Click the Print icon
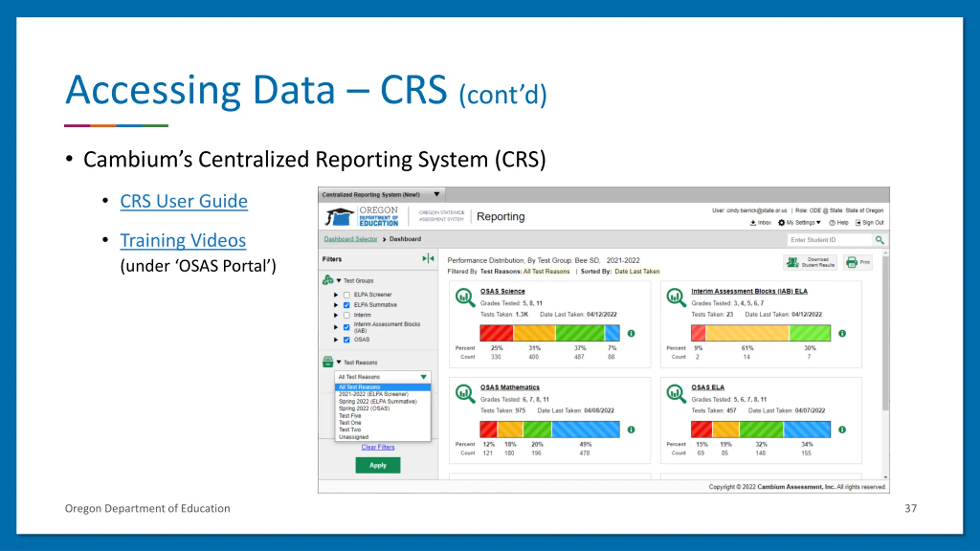This screenshot has height=551, width=980. [x=852, y=262]
